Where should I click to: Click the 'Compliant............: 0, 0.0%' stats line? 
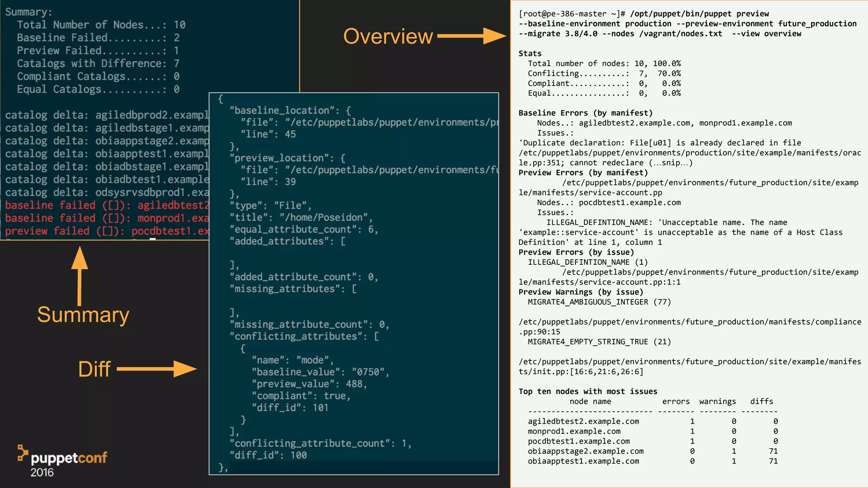(604, 83)
